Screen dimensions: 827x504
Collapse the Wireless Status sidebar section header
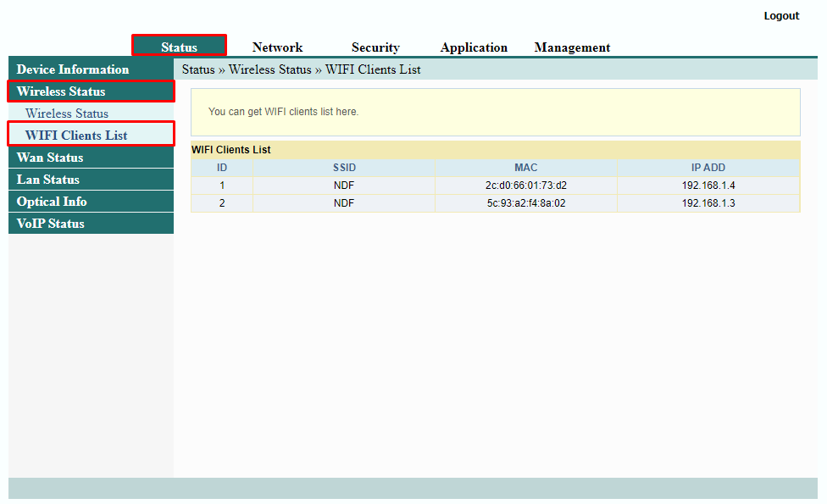pos(61,91)
